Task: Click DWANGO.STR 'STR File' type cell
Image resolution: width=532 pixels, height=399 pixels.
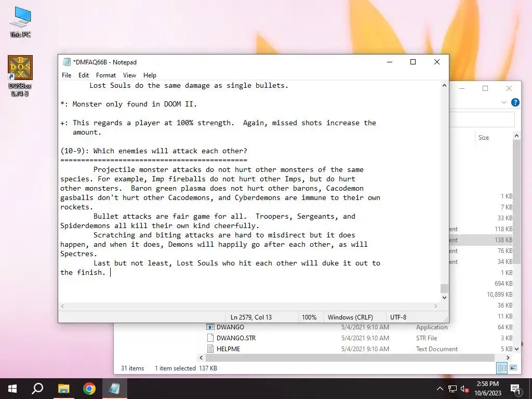Action: [x=427, y=338]
